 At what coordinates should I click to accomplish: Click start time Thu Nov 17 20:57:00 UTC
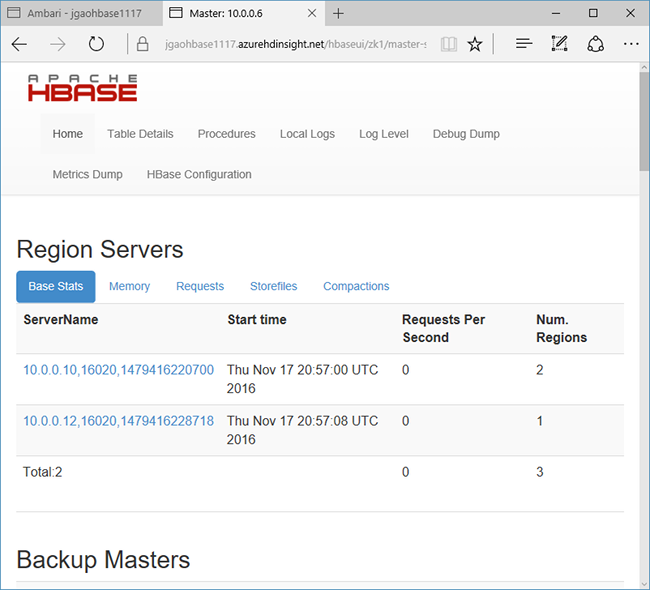[x=302, y=379]
